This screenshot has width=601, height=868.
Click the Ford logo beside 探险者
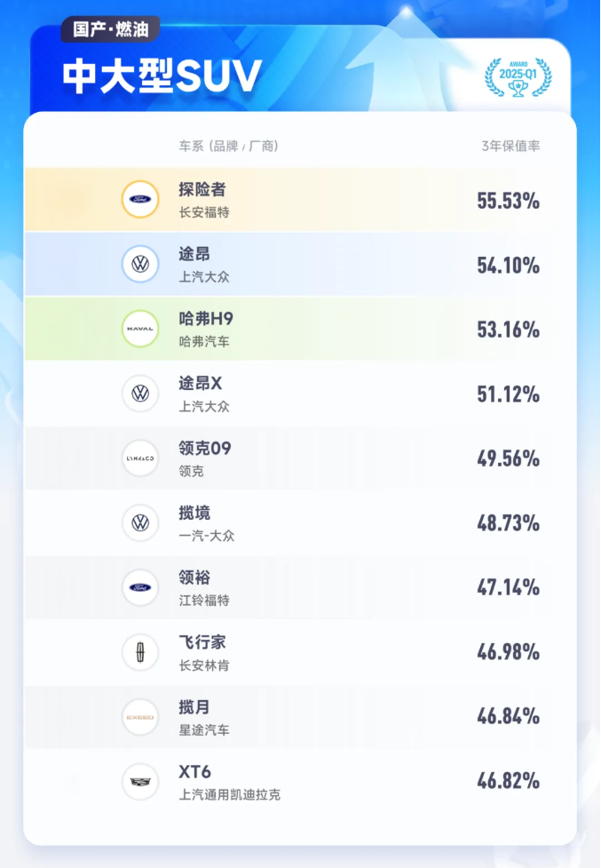[140, 200]
